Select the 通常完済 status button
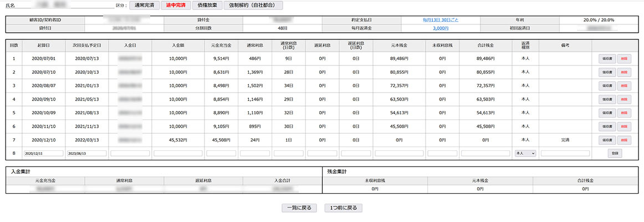The image size is (644, 222). pos(145,5)
